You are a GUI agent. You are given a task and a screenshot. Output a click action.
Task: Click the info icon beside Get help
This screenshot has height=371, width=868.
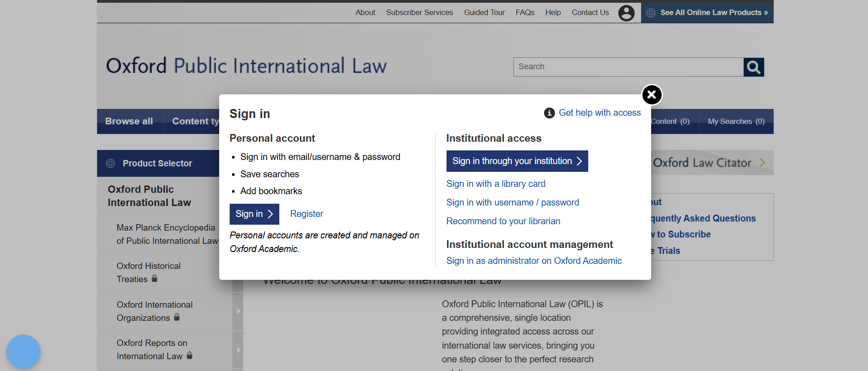(549, 113)
